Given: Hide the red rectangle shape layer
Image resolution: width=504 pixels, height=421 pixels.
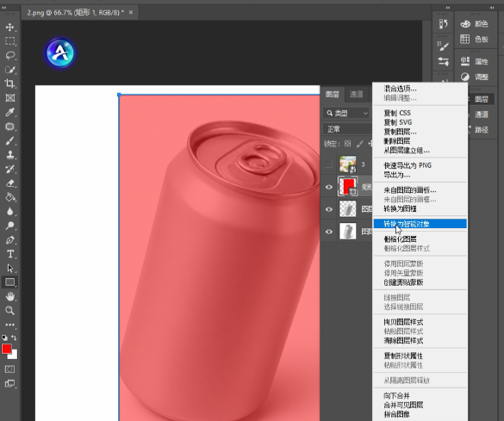Looking at the screenshot, I should coord(329,187).
